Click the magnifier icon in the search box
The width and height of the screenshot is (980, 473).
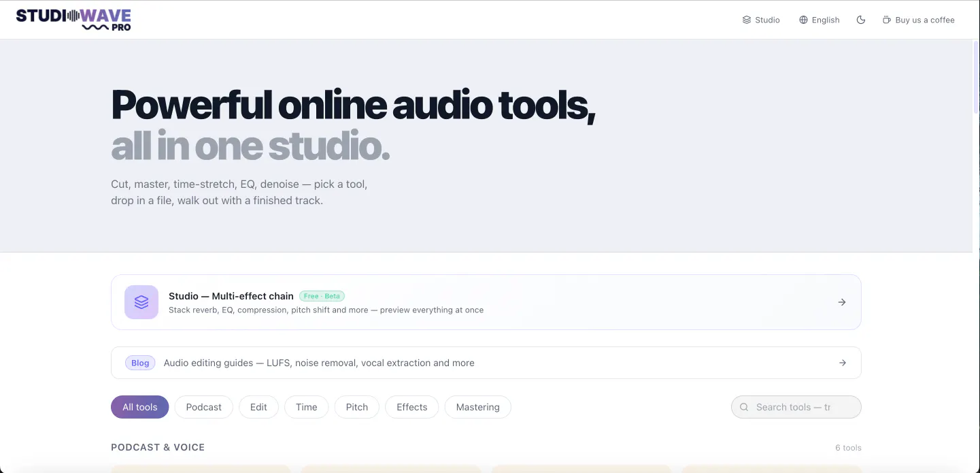tap(744, 407)
